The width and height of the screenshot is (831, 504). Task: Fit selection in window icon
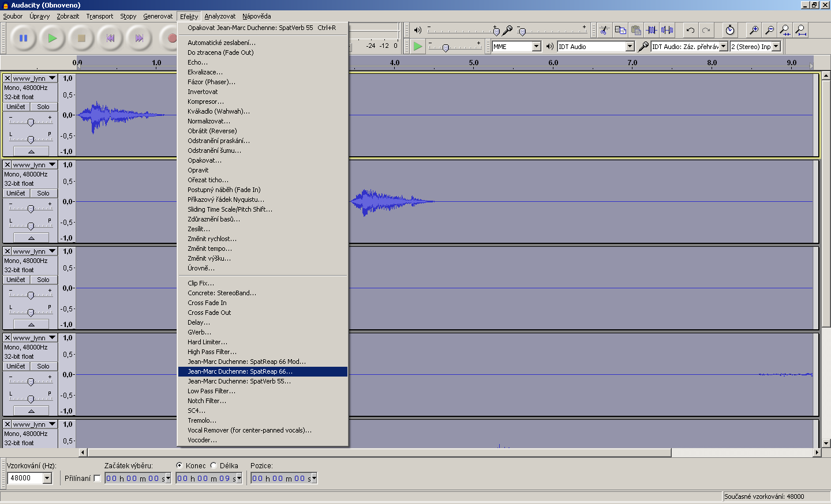(x=785, y=30)
